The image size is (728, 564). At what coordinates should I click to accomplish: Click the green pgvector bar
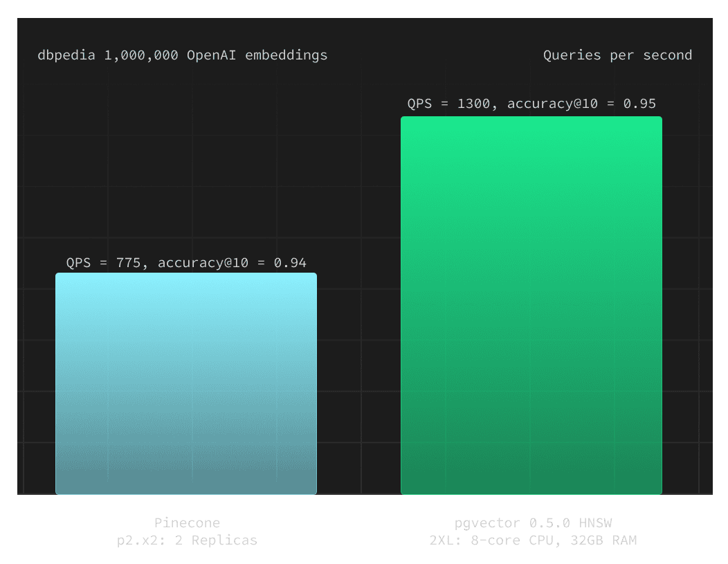tap(531, 304)
